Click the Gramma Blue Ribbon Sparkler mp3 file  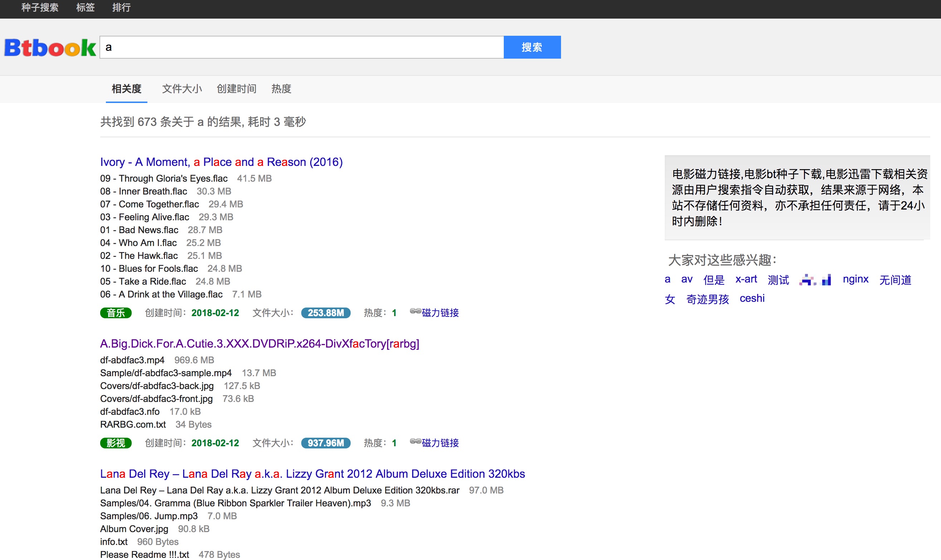tap(235, 503)
